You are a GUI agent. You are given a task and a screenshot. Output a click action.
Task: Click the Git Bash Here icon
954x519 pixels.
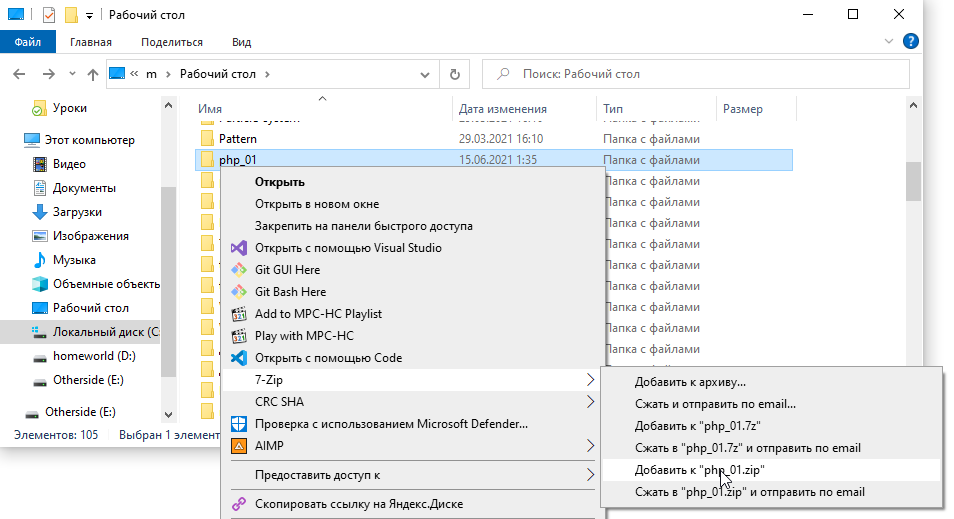pyautogui.click(x=238, y=292)
